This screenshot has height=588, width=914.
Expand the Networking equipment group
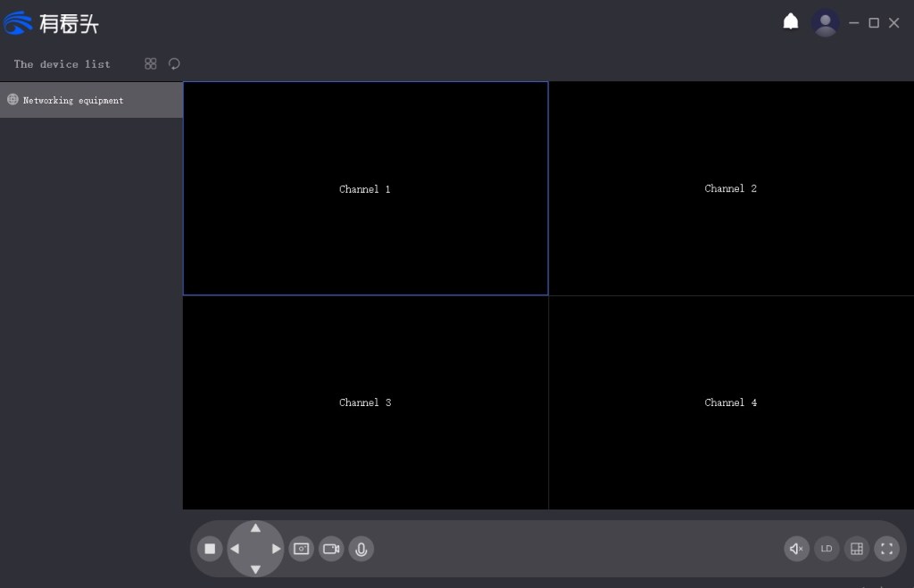click(x=73, y=100)
